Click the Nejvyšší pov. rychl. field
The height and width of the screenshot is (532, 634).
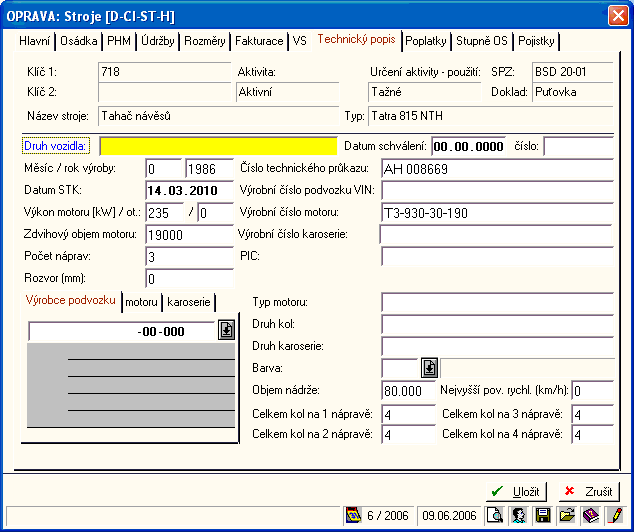click(x=592, y=391)
